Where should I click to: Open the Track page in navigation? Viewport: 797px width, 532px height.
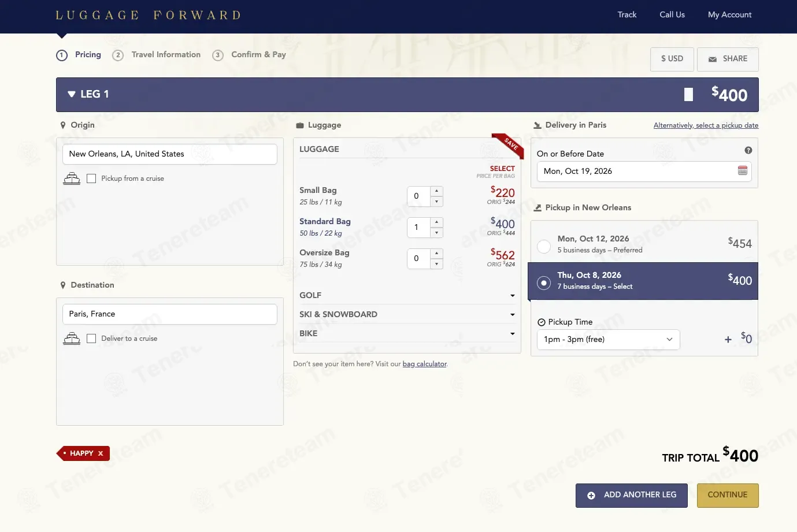pyautogui.click(x=627, y=15)
